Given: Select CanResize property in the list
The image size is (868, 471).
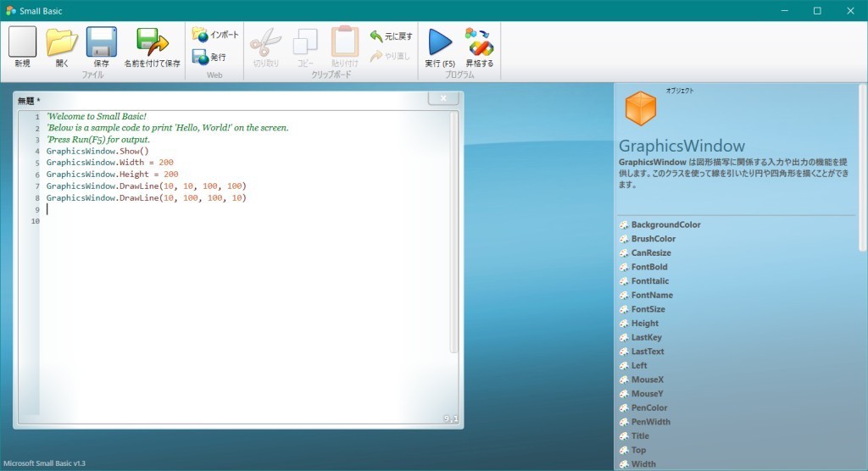Looking at the screenshot, I should (651, 253).
